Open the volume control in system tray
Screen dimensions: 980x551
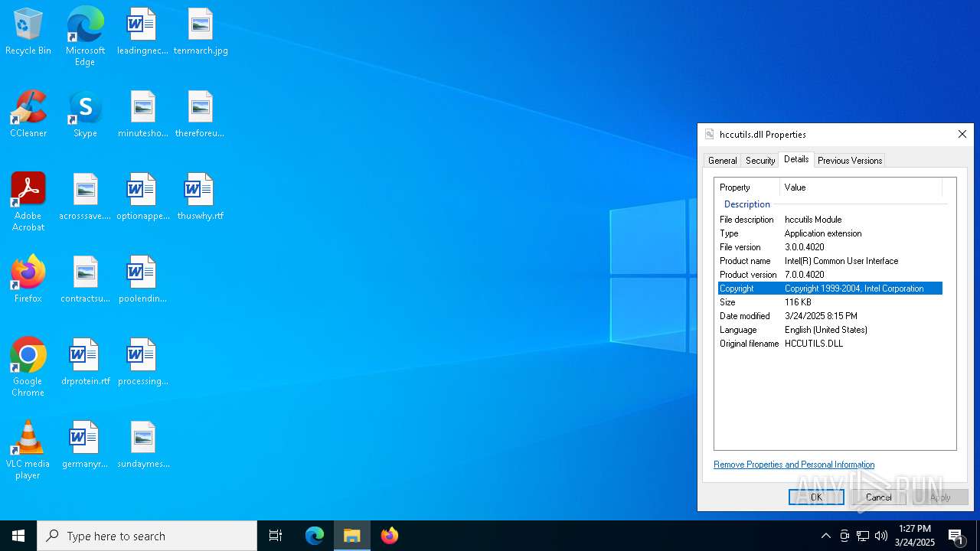(881, 536)
